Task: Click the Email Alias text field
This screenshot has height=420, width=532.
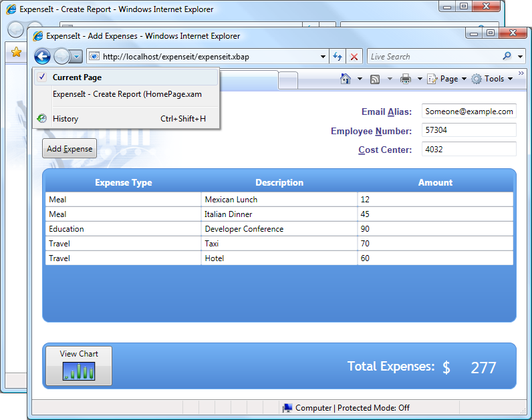Action: pyautogui.click(x=469, y=112)
